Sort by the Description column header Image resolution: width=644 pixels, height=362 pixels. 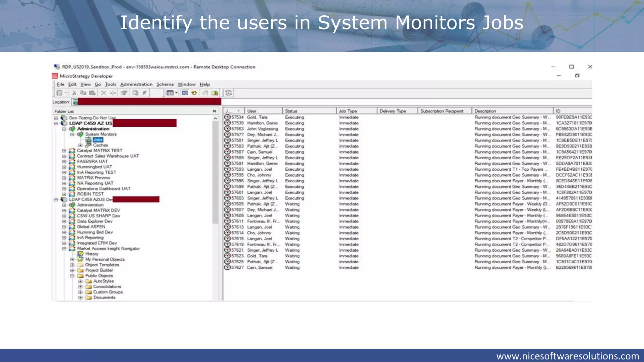513,111
